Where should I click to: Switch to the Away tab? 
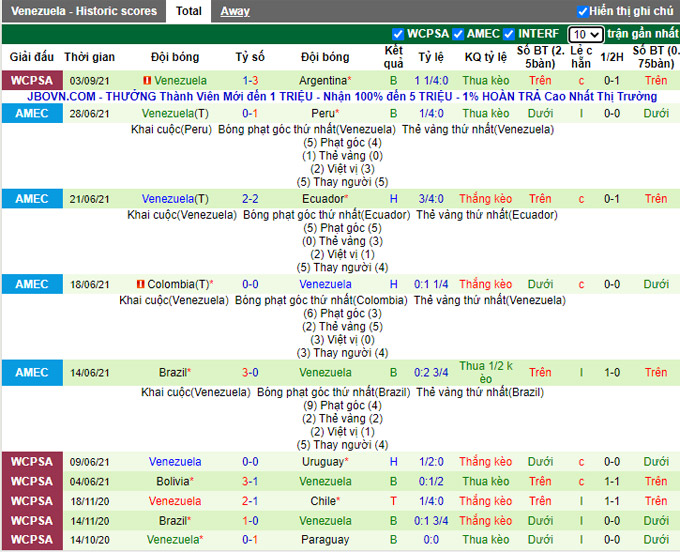click(x=235, y=11)
